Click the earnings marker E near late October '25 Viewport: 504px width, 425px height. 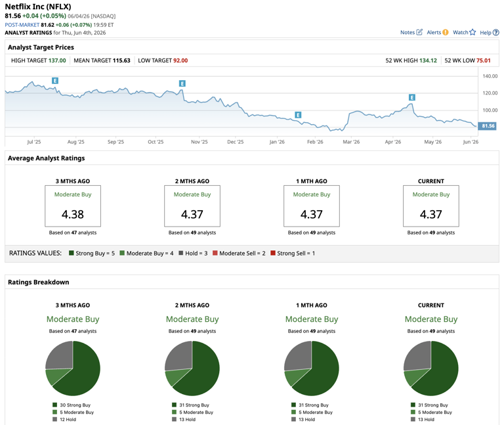click(x=182, y=83)
